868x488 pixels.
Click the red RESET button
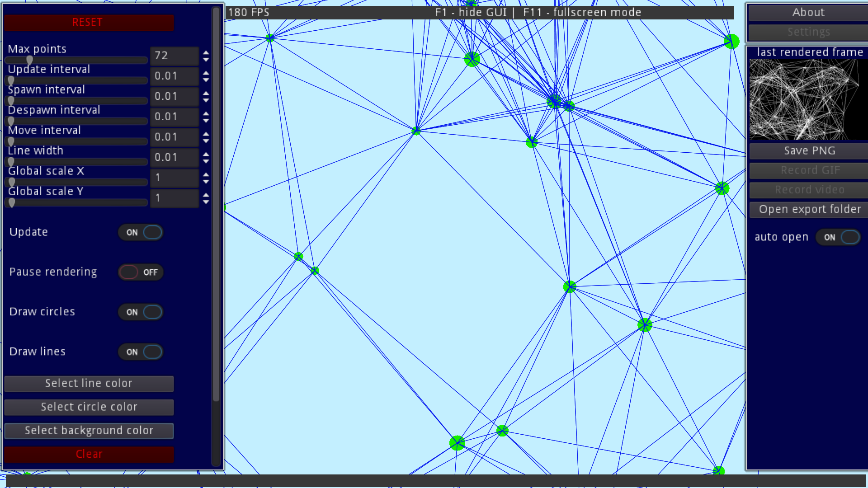[x=89, y=23]
